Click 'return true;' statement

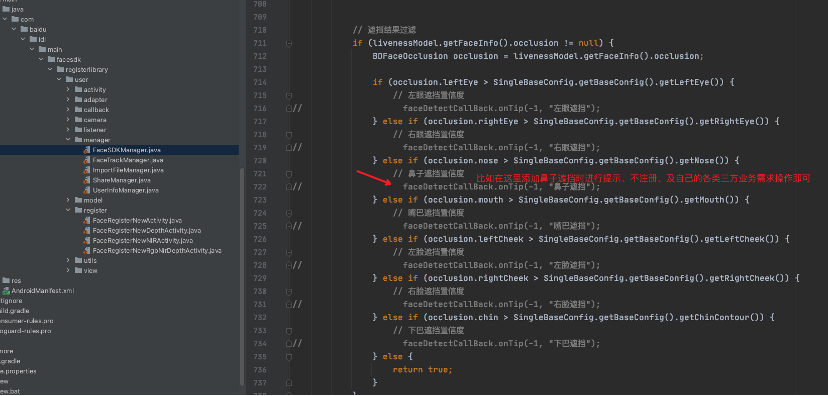(422, 370)
